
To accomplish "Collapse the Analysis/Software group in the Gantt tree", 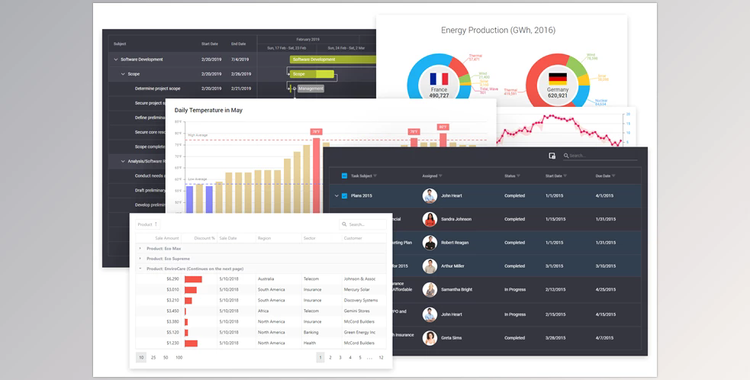I will coord(123,161).
